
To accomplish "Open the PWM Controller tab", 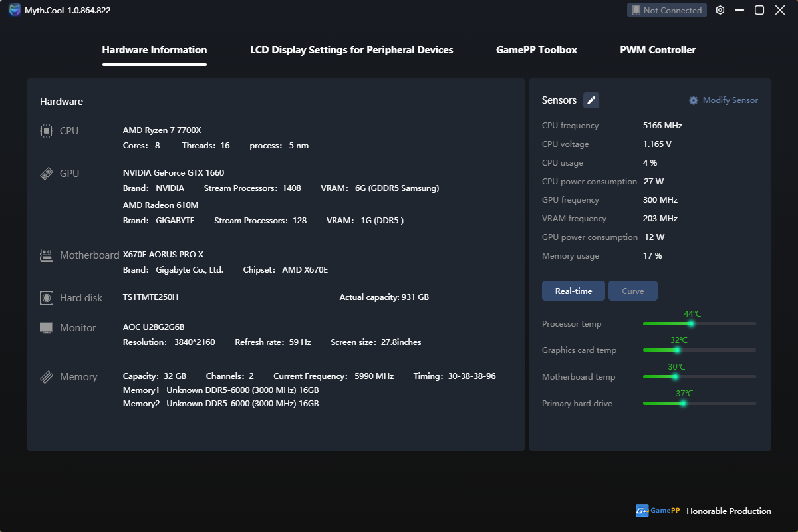I will point(658,50).
